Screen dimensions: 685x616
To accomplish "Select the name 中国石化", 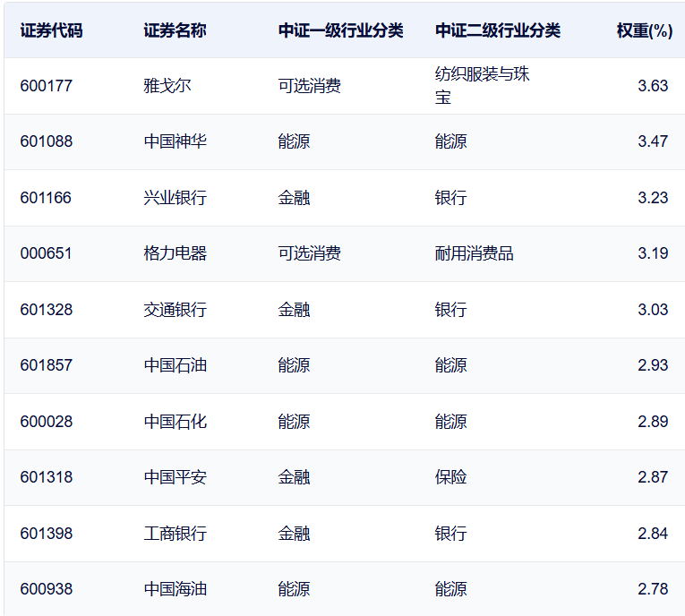I will [176, 422].
